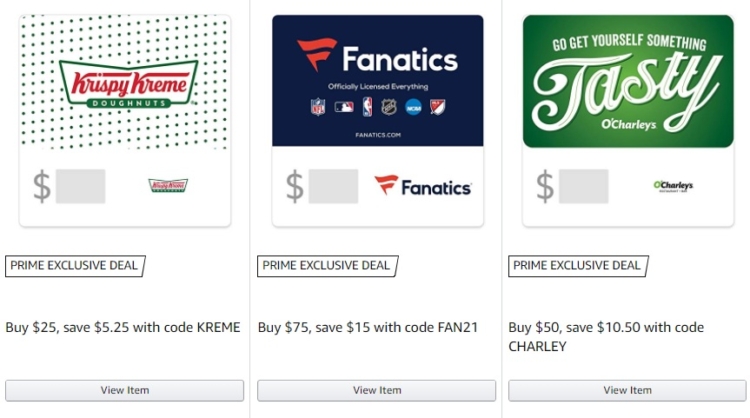The height and width of the screenshot is (418, 750).
Task: View Item for O'Charley's gift card
Action: point(627,390)
